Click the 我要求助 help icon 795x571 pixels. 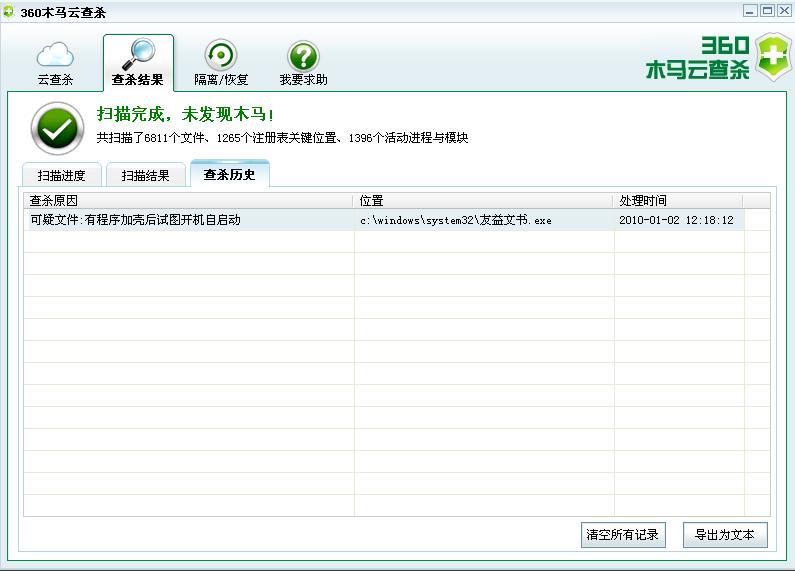(303, 56)
